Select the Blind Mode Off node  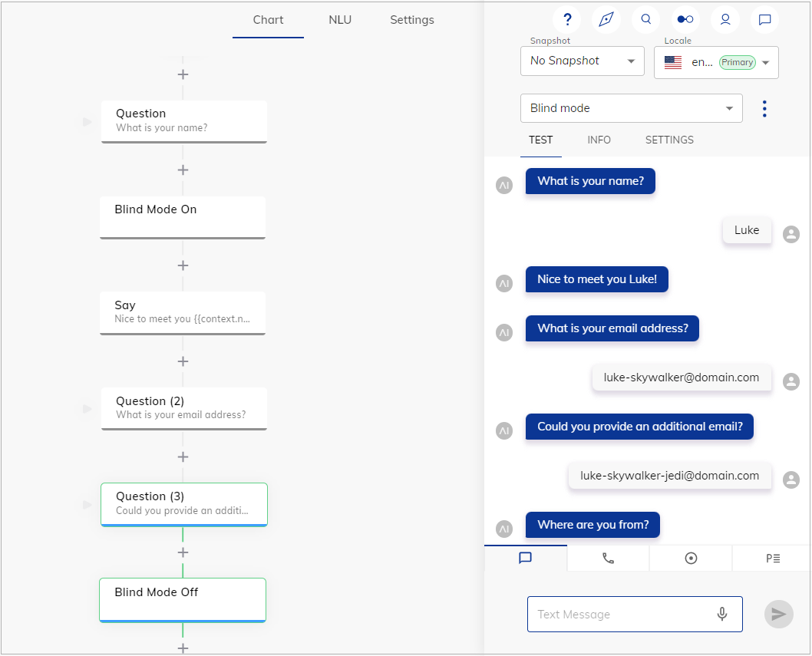click(x=183, y=600)
